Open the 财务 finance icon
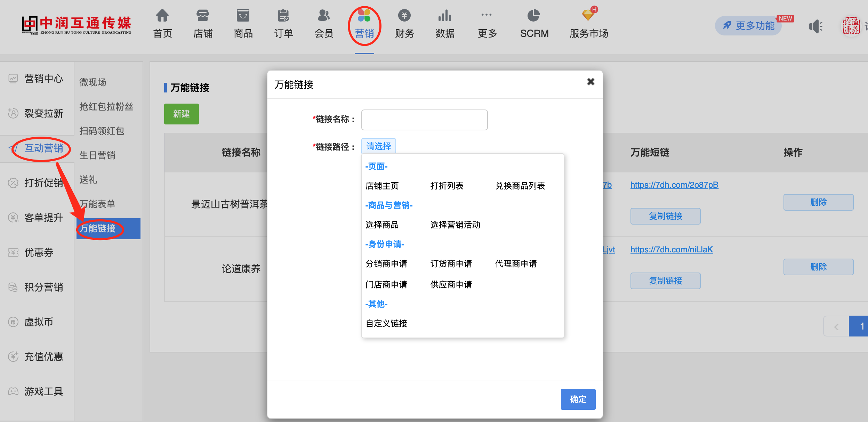Screen dimensions: 868x422 (x=404, y=16)
